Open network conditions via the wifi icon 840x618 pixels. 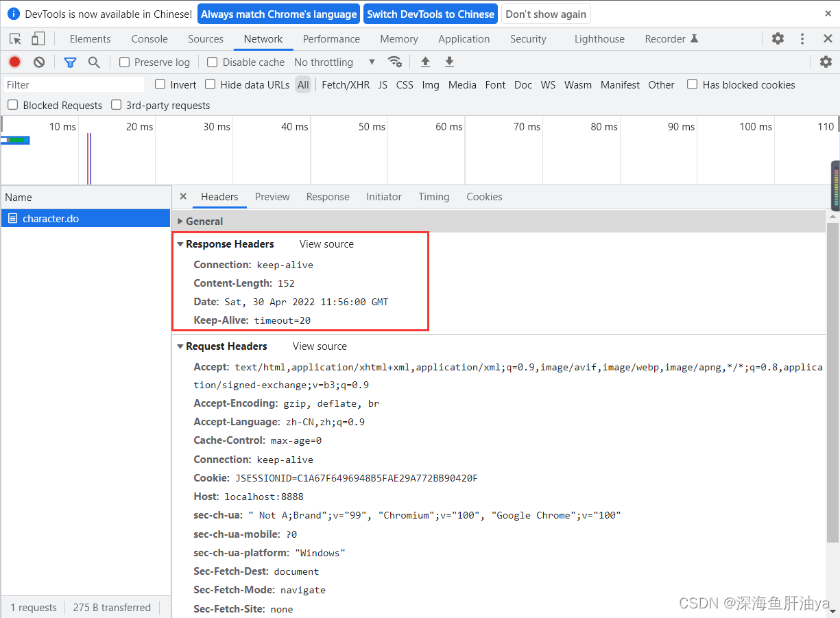[396, 62]
